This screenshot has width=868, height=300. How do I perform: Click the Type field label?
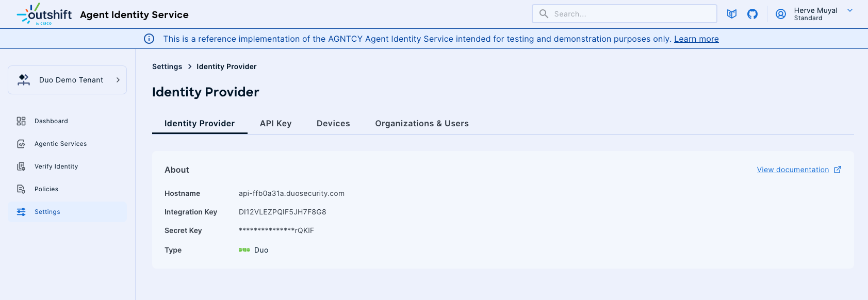pos(173,250)
